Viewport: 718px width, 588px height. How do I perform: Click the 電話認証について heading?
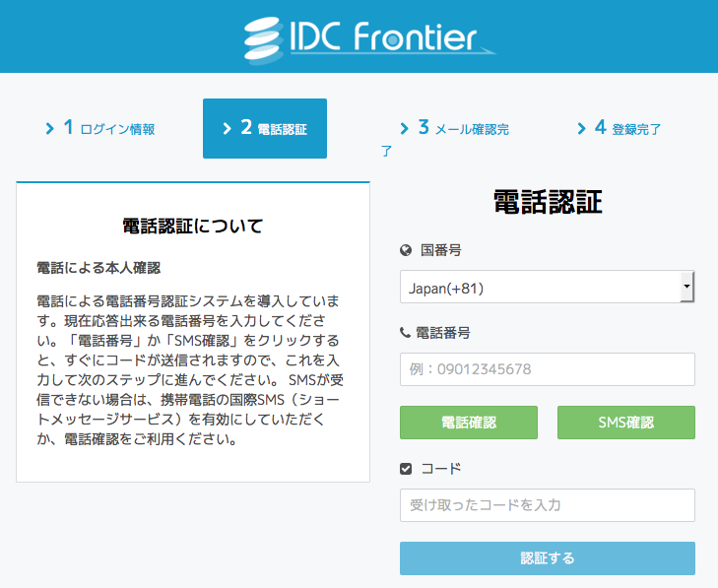pyautogui.click(x=193, y=226)
